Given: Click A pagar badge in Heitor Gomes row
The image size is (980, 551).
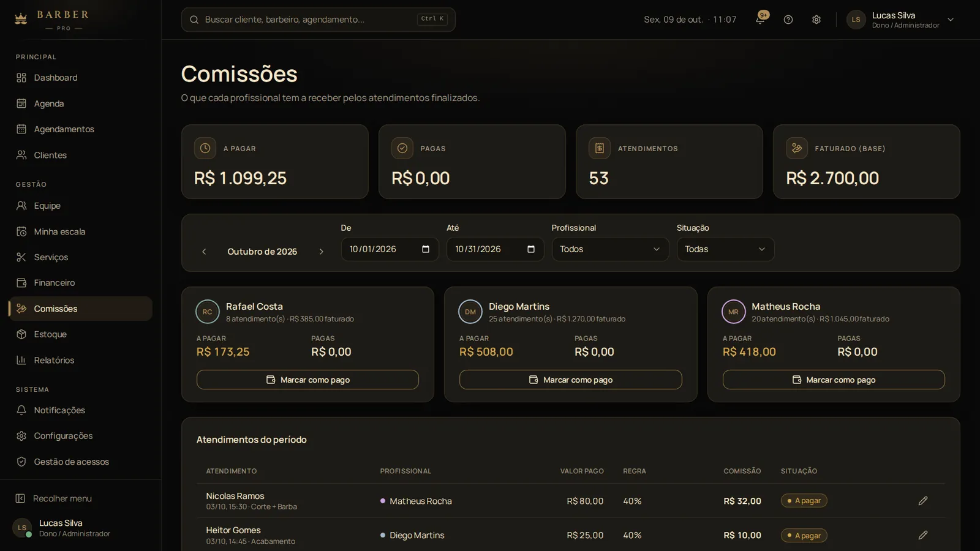Looking at the screenshot, I should (x=804, y=535).
